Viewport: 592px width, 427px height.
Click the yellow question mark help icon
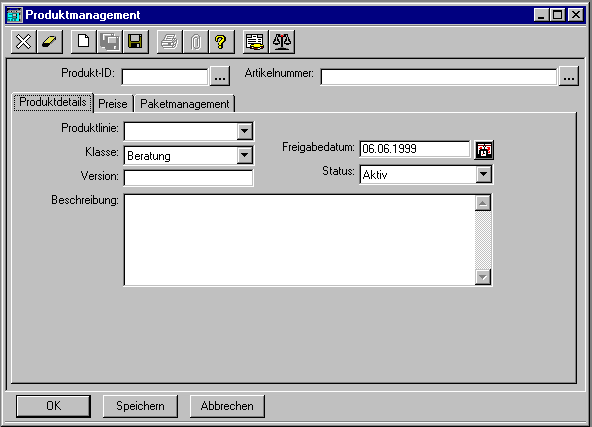click(221, 42)
